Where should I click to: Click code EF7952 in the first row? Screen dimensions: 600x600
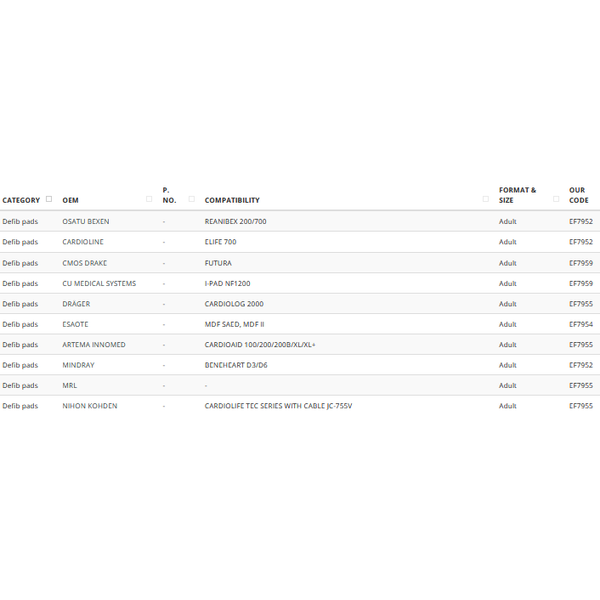[x=580, y=222]
